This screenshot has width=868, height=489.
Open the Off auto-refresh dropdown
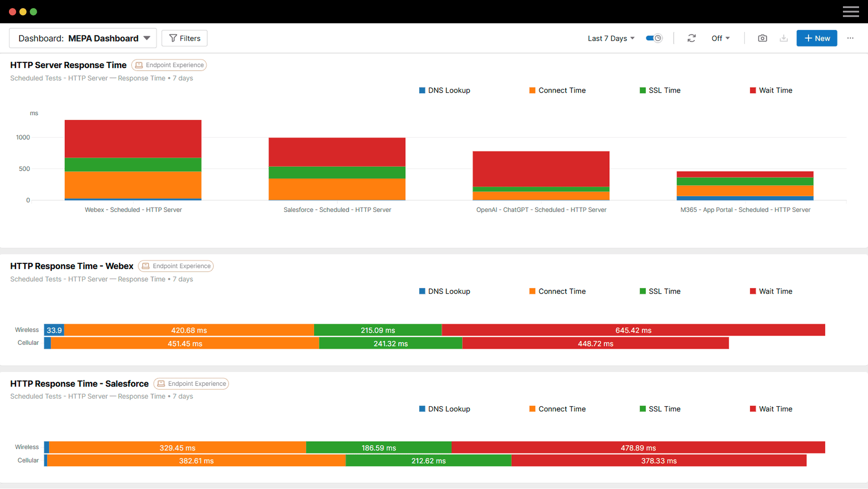pyautogui.click(x=720, y=38)
